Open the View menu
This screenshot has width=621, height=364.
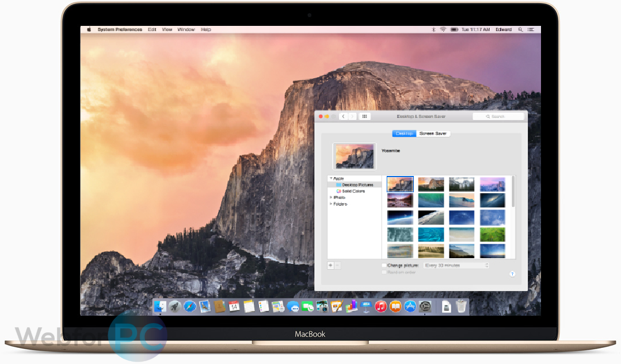tap(167, 29)
